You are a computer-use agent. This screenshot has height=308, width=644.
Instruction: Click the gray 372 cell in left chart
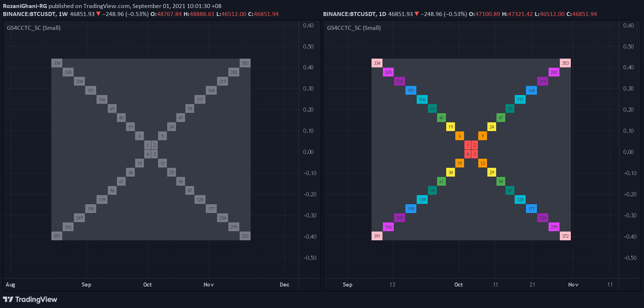click(x=245, y=236)
